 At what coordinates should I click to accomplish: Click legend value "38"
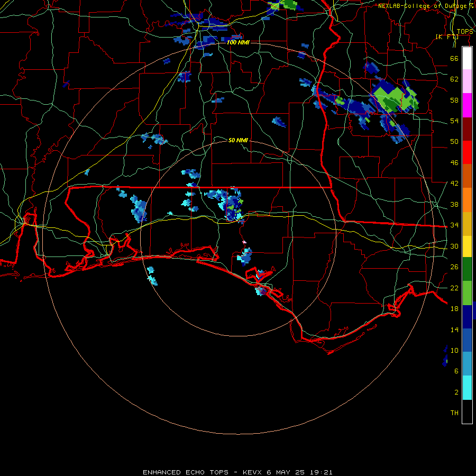[x=454, y=205]
